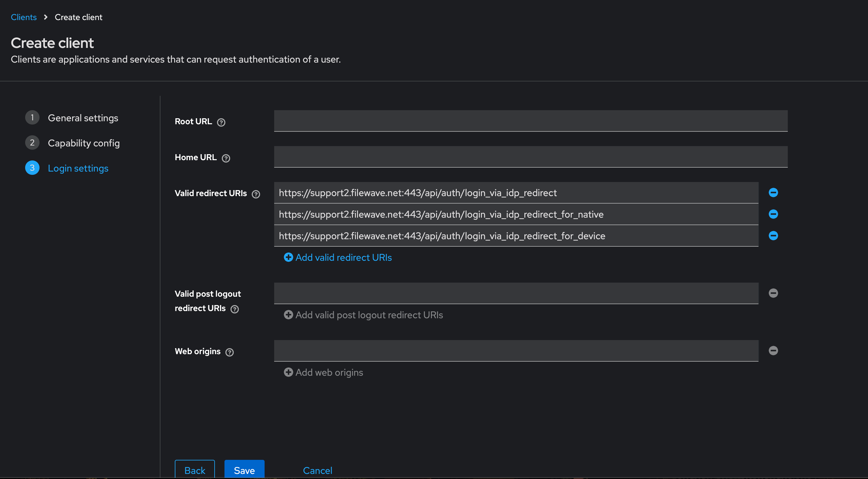The image size is (868, 479).
Task: Go to step 1 General settings
Action: click(72, 118)
